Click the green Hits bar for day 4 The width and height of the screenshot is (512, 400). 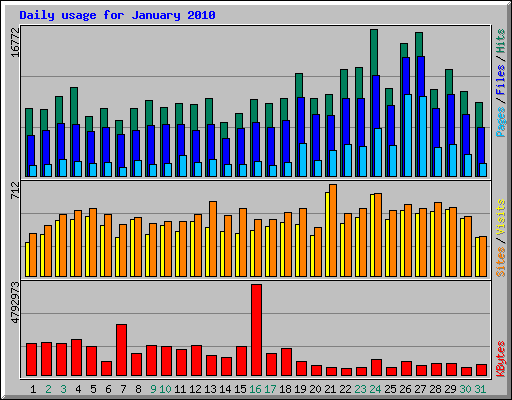[74, 106]
